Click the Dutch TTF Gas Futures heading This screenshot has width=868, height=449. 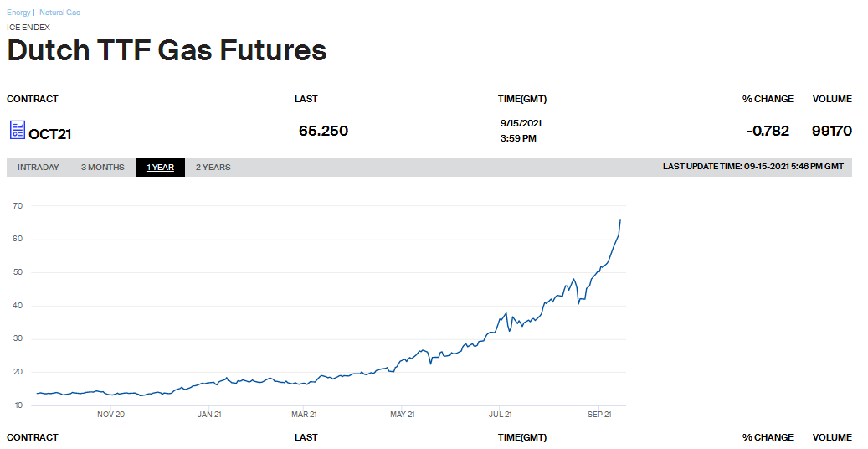point(167,50)
